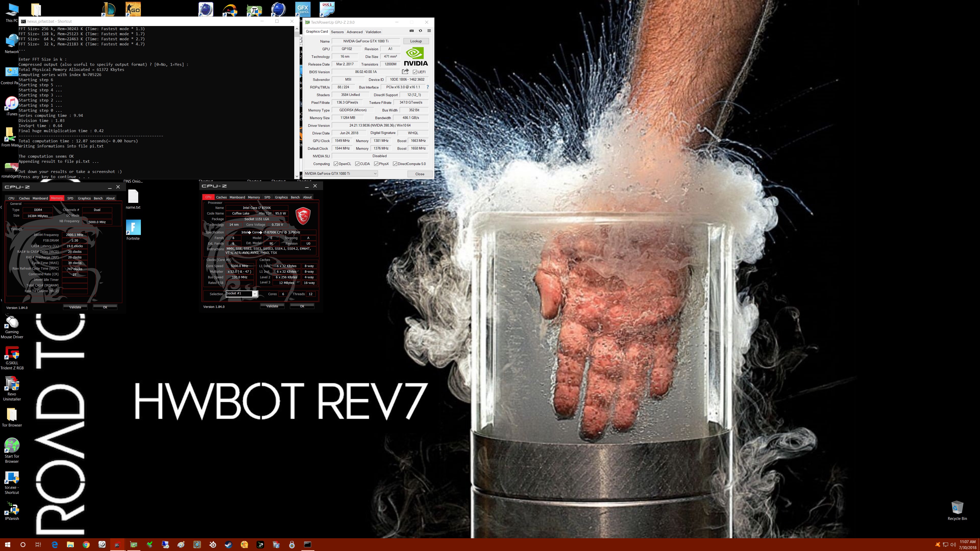
Task: Refresh GPU-Z readings with refresh icon
Action: click(420, 31)
